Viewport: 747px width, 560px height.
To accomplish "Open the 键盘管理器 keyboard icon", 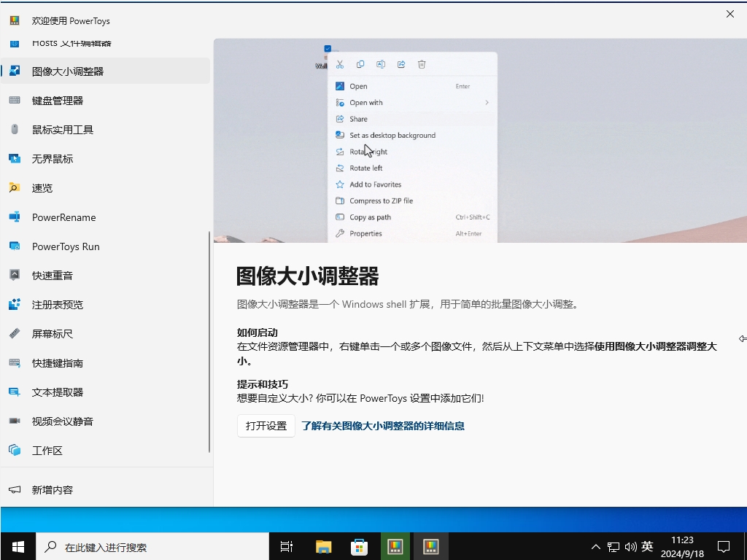I will 15,100.
